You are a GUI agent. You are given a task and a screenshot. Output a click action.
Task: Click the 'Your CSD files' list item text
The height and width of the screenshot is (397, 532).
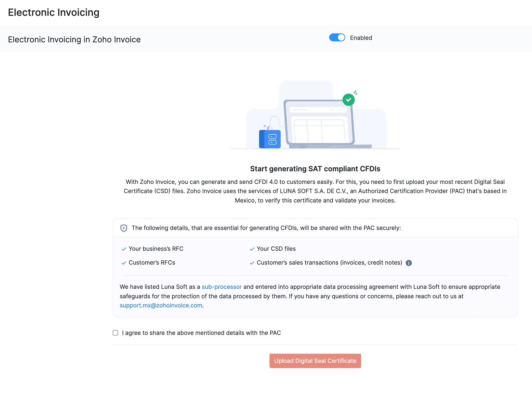[x=276, y=249]
